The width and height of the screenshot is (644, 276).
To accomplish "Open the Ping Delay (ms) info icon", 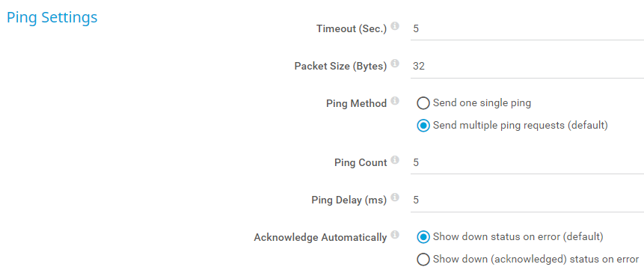I will [395, 197].
